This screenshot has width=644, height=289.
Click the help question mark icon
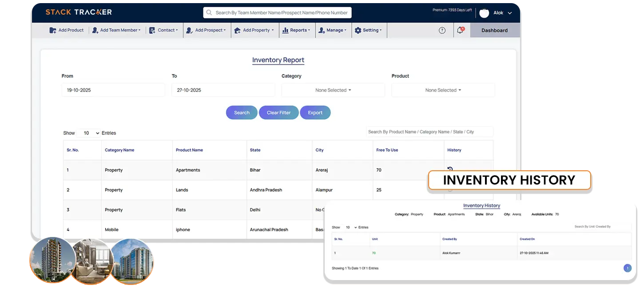point(442,30)
